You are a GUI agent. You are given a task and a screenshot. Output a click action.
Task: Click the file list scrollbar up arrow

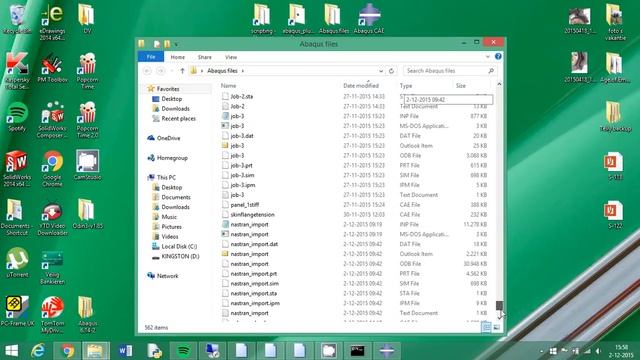coord(500,84)
